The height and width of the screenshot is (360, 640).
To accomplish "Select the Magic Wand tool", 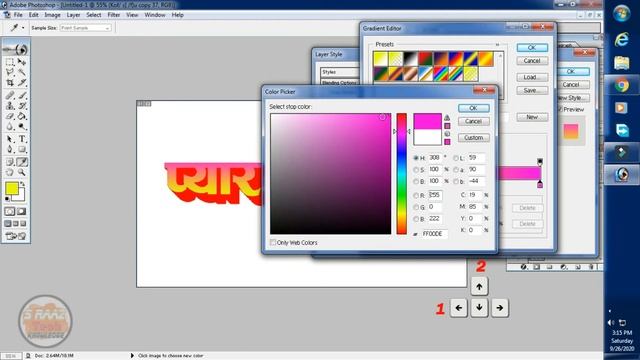I will 22,72.
